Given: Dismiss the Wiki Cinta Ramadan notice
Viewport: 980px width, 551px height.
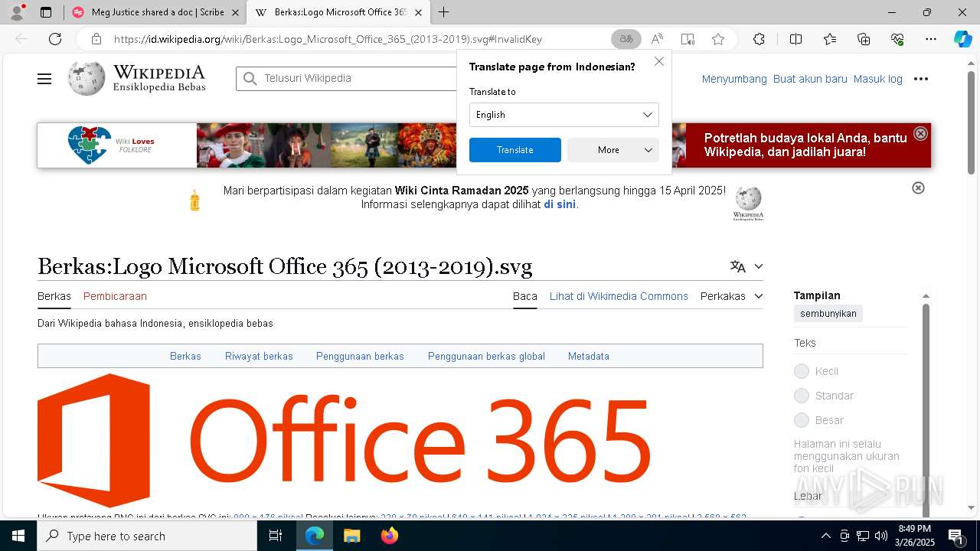Looking at the screenshot, I should [x=918, y=187].
